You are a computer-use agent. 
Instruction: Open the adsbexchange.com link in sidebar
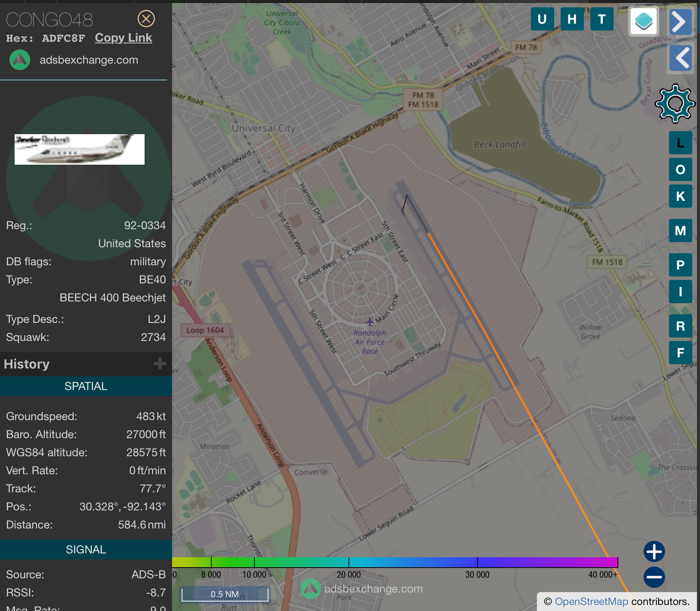pyautogui.click(x=89, y=60)
